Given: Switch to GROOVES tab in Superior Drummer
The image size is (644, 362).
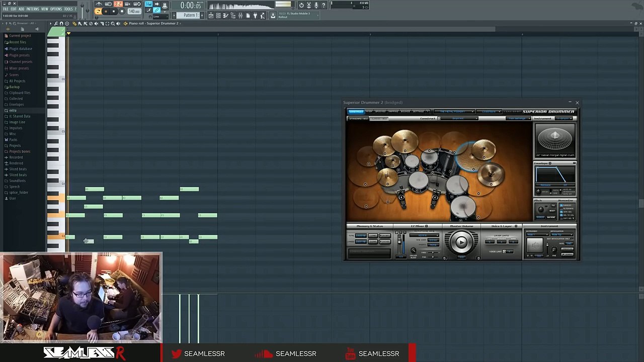Looking at the screenshot, I should point(379,112).
